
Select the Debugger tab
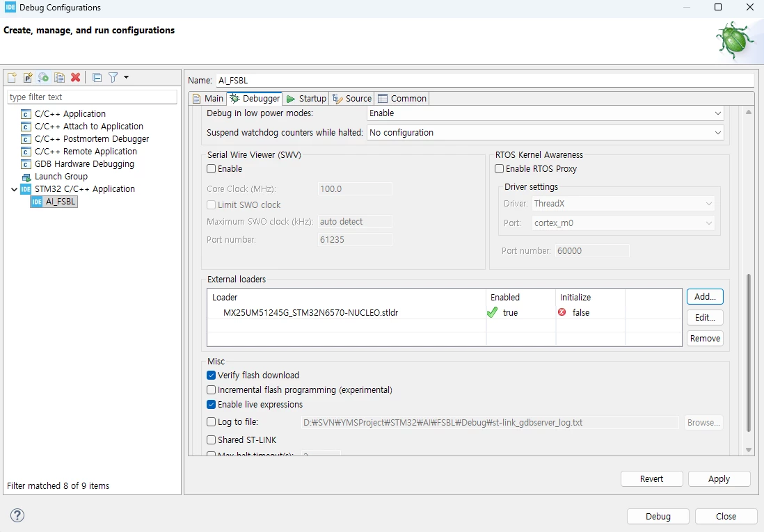coord(255,99)
